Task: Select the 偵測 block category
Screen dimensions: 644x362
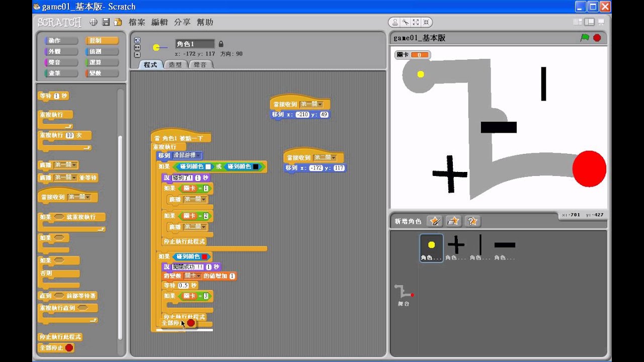Action: [x=102, y=52]
